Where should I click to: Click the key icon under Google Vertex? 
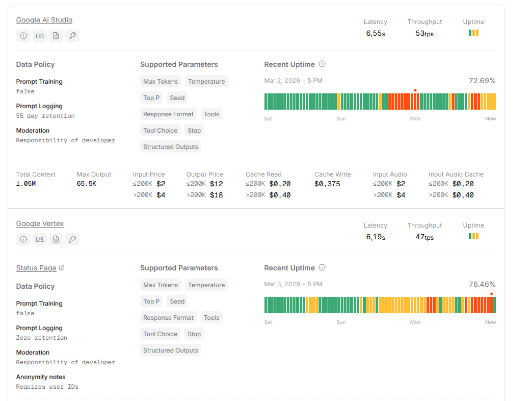(x=72, y=239)
